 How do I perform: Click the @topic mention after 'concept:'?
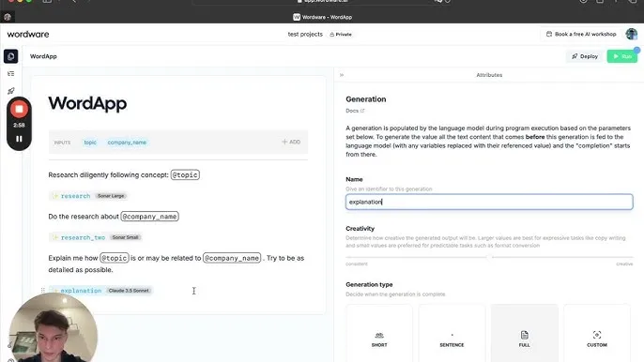(x=185, y=174)
